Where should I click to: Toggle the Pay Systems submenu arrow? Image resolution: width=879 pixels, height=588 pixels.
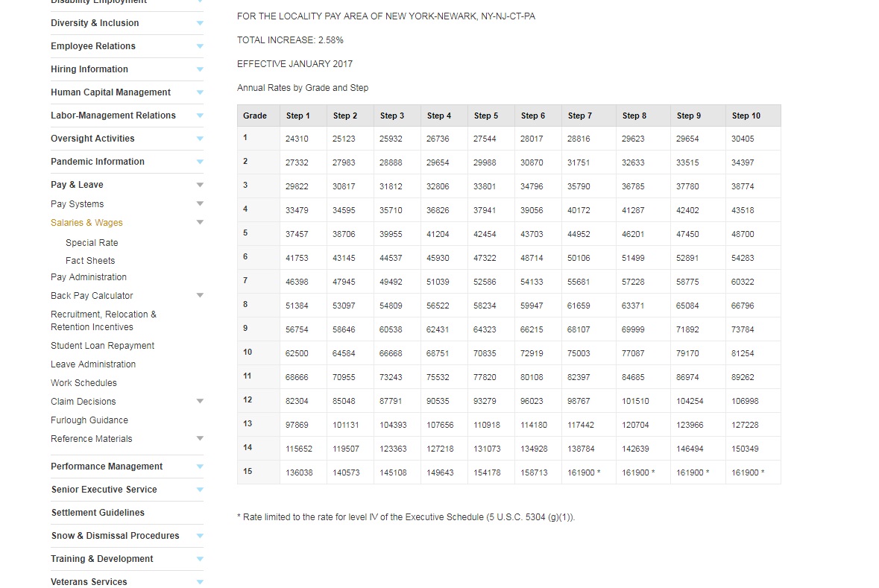pyautogui.click(x=200, y=203)
